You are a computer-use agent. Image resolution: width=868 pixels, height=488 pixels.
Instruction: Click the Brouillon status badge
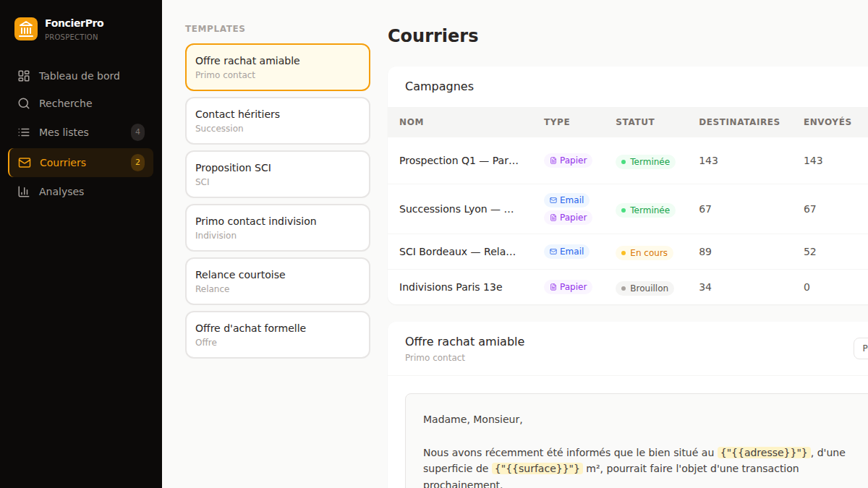[x=644, y=288]
